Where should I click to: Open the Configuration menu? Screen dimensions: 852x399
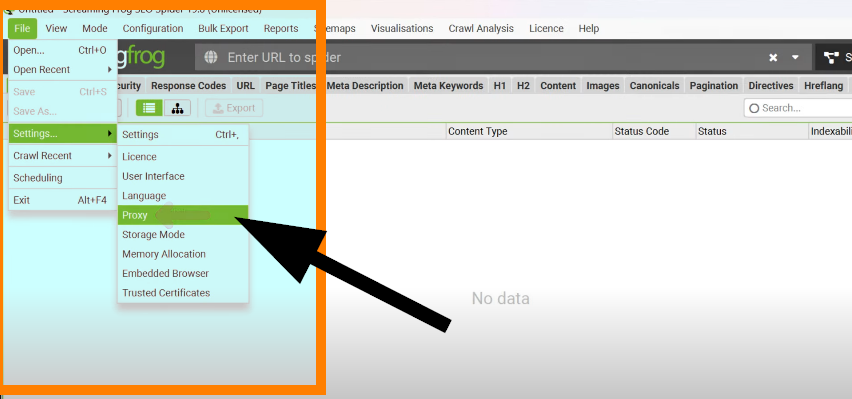(153, 28)
